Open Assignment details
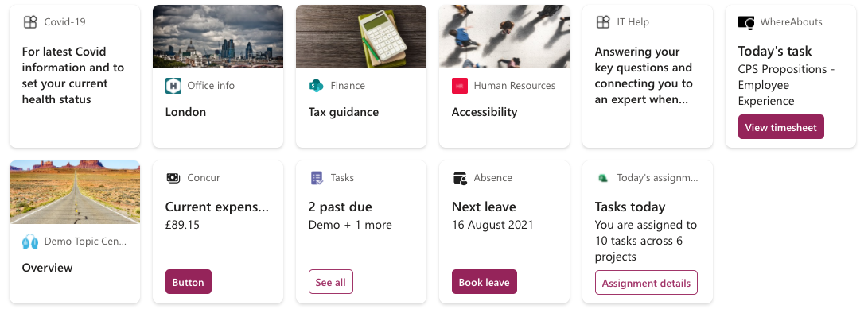 [x=646, y=283]
